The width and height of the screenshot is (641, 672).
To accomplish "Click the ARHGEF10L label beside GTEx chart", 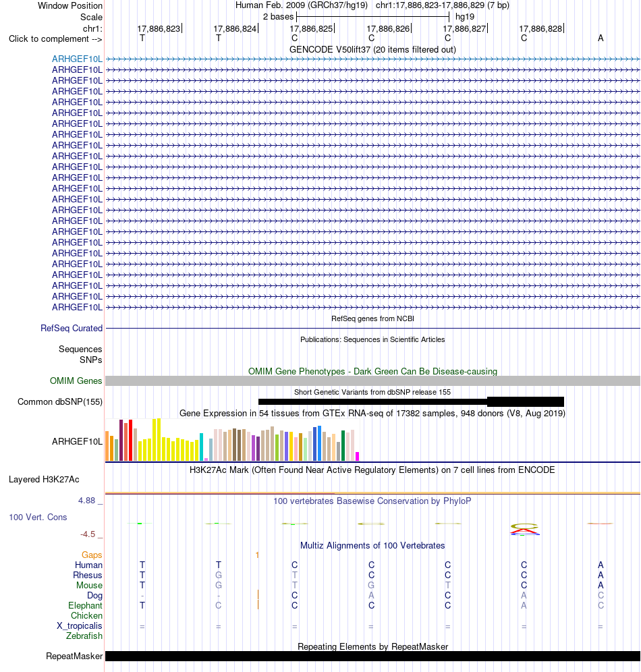I will tap(77, 441).
